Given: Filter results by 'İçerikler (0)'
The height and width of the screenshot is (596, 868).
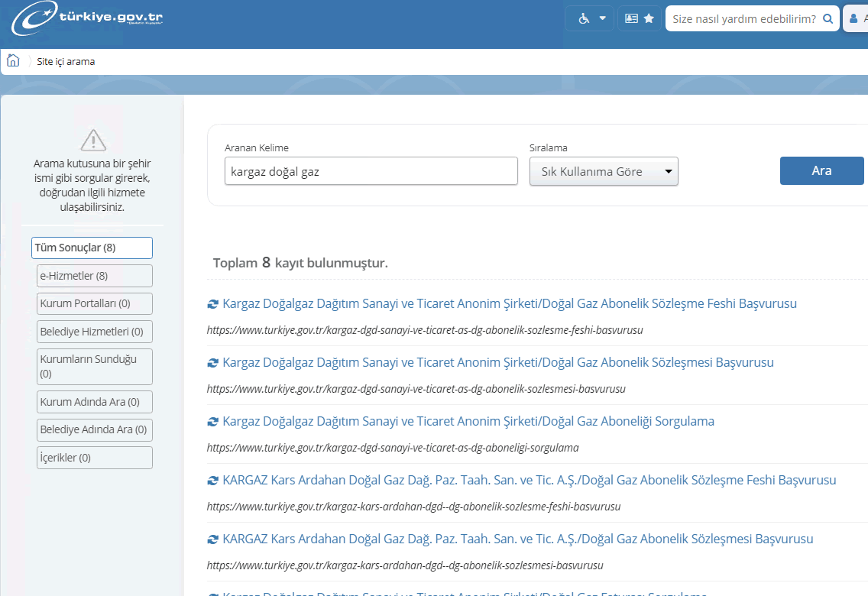Looking at the screenshot, I should pos(95,458).
